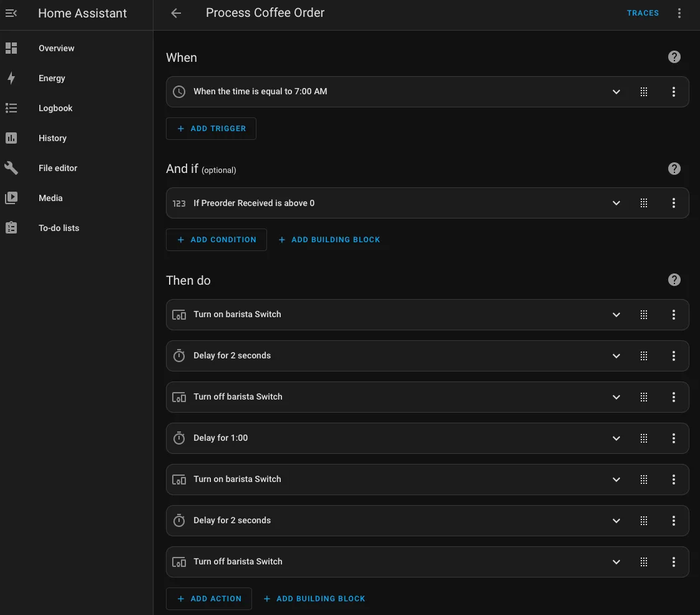Click the Add Trigger button
Screen dimensions: 700x615
[x=211, y=129]
